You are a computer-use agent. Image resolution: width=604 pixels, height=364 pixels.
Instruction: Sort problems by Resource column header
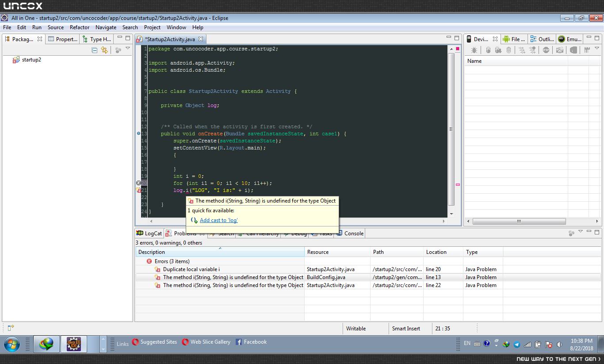[337, 252]
